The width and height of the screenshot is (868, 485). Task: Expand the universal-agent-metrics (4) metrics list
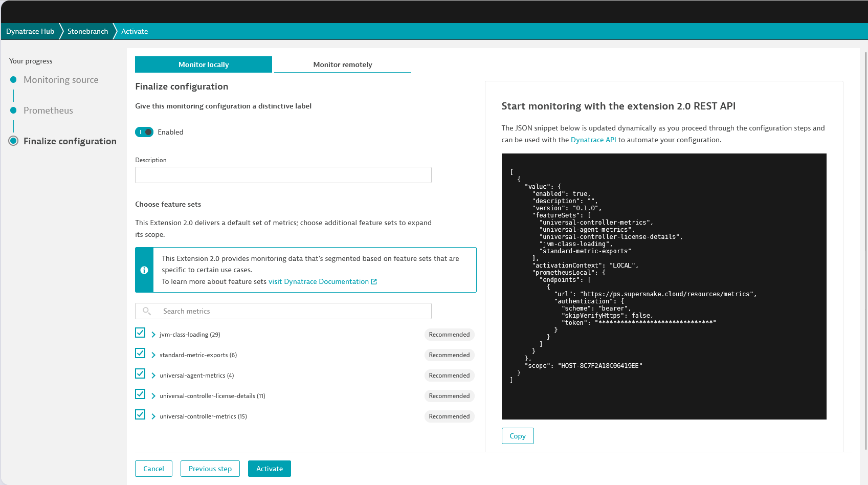(x=153, y=376)
